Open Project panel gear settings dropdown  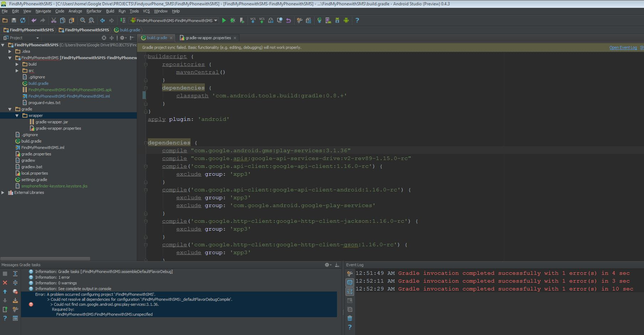123,38
